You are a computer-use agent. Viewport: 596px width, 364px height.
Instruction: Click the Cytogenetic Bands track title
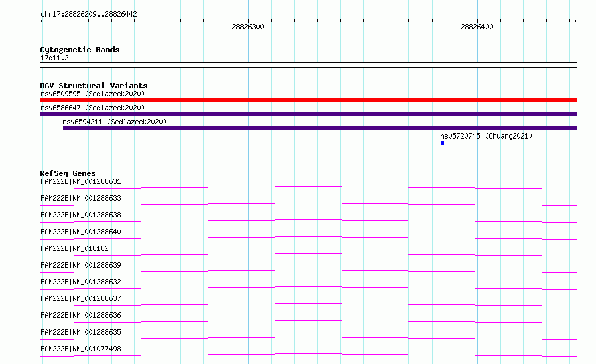(80, 50)
